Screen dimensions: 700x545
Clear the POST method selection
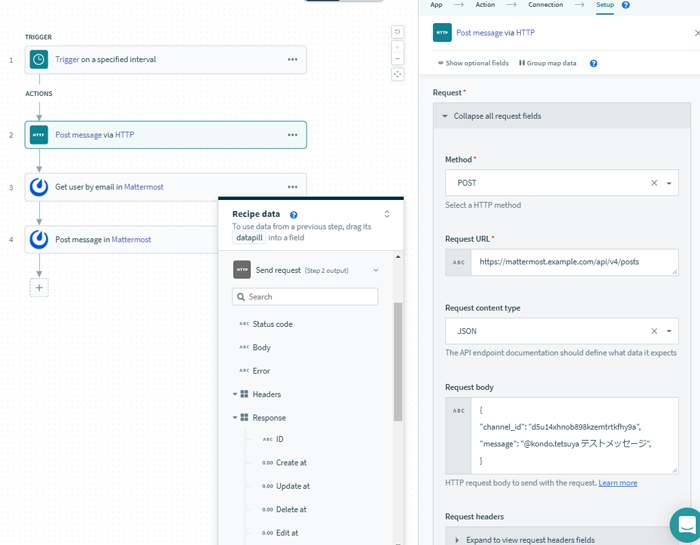pyautogui.click(x=654, y=183)
